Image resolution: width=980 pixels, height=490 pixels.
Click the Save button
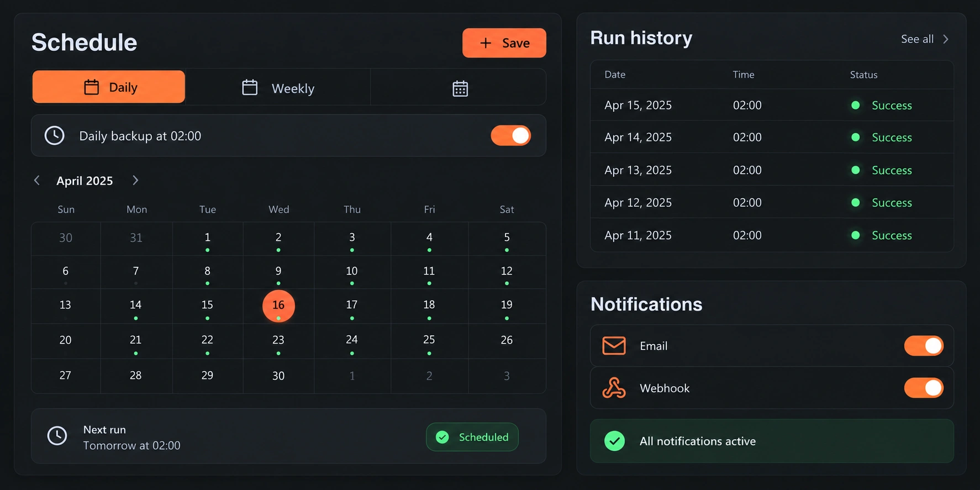coord(504,43)
